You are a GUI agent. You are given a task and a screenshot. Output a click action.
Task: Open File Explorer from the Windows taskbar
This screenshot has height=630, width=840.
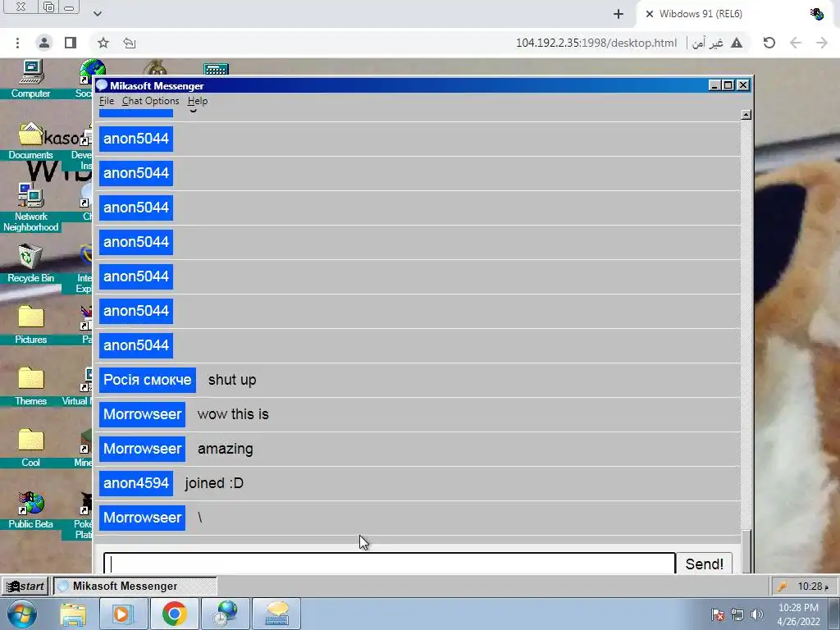point(73,614)
